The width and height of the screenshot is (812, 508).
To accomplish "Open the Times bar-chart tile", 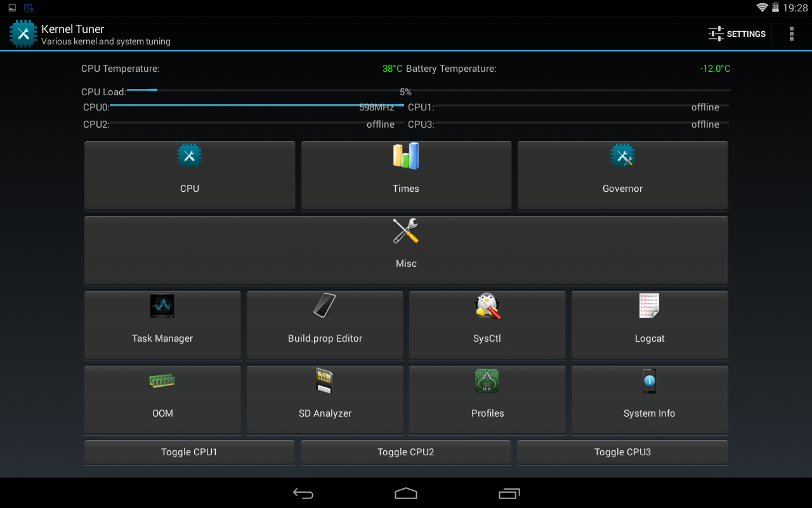I will [406, 175].
